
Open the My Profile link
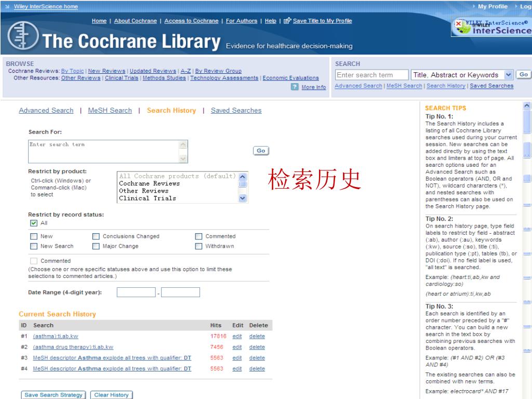[x=493, y=6]
